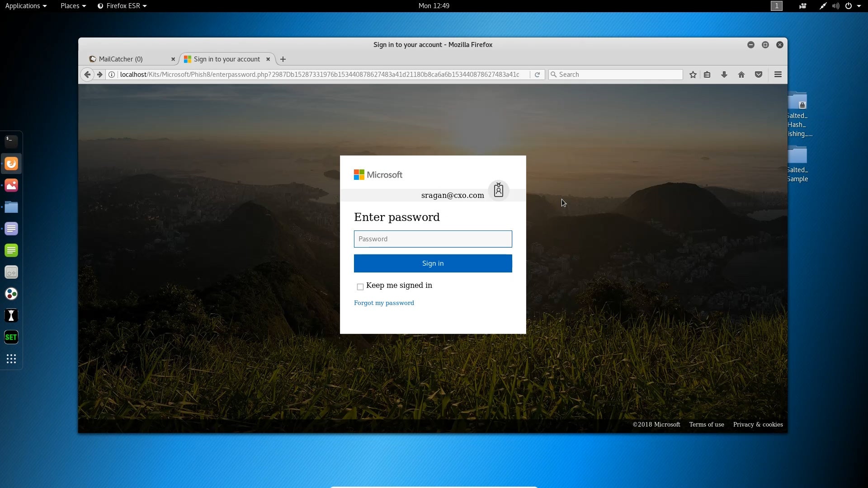The width and height of the screenshot is (868, 488).
Task: Reload the current page
Action: pos(537,75)
